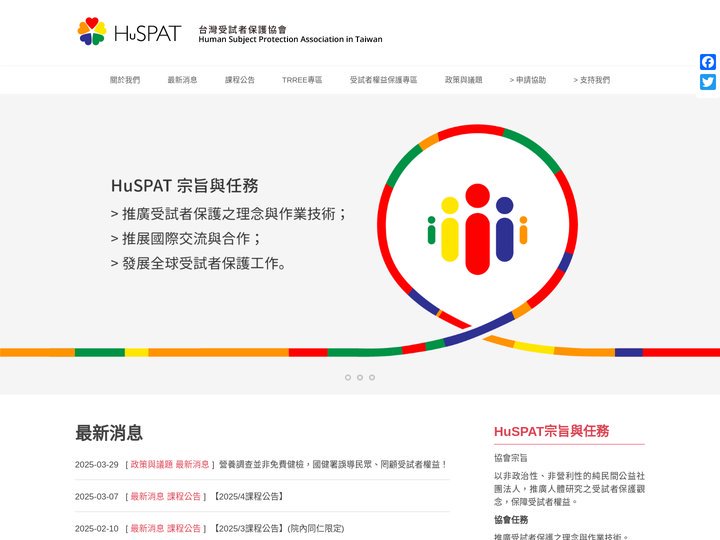Click the > 支持我們 menu link

pyautogui.click(x=591, y=80)
